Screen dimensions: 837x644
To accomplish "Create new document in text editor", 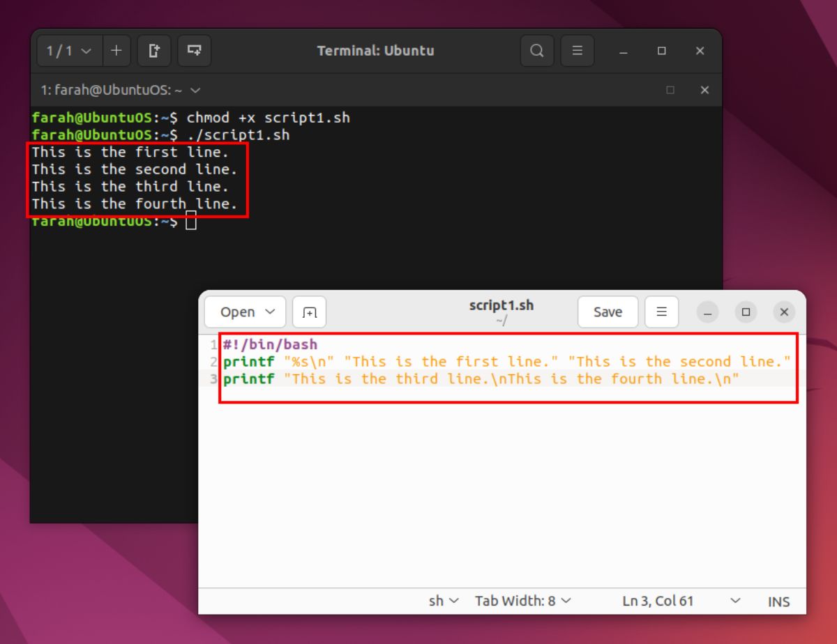I will click(x=309, y=312).
